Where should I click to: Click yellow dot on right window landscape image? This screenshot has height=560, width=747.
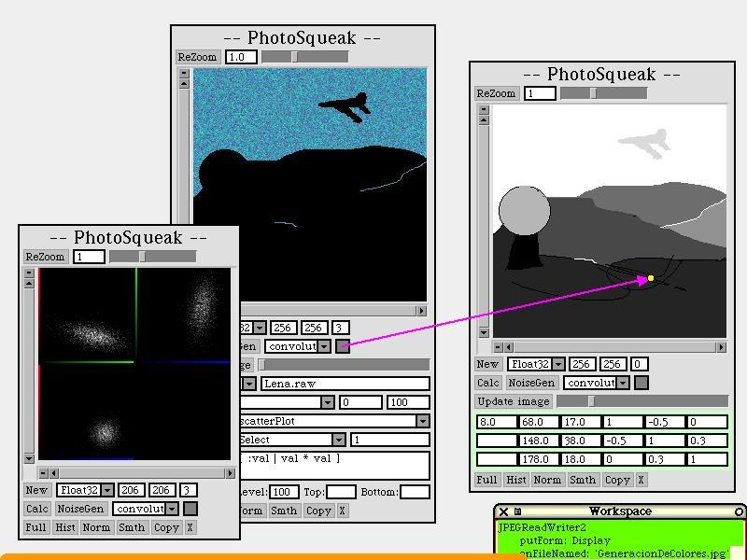tap(651, 278)
